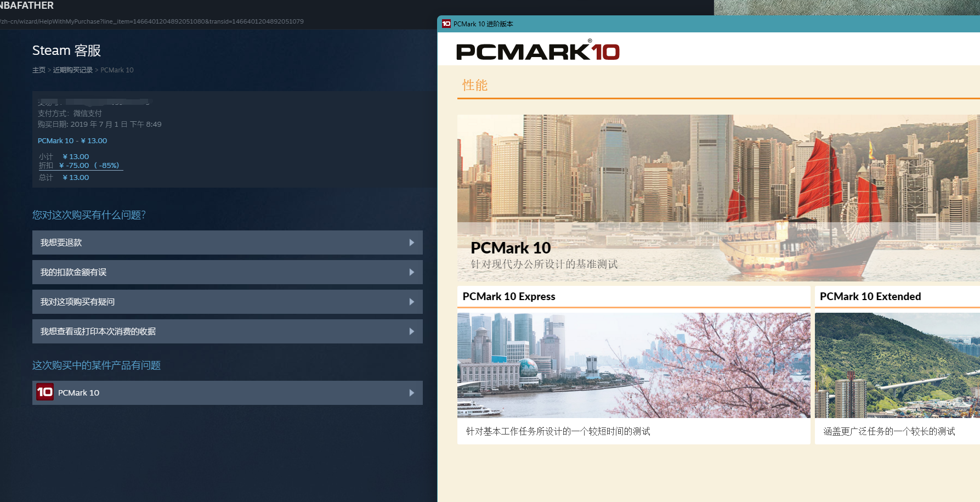Click the red 10 icon beside PCMark 10 product
Viewport: 980px width, 502px height.
pyautogui.click(x=44, y=392)
